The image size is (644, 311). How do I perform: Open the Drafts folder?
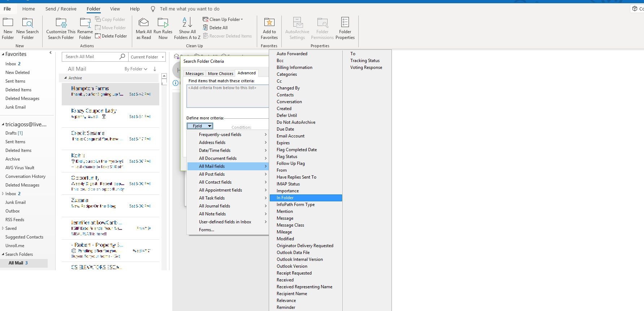point(14,133)
